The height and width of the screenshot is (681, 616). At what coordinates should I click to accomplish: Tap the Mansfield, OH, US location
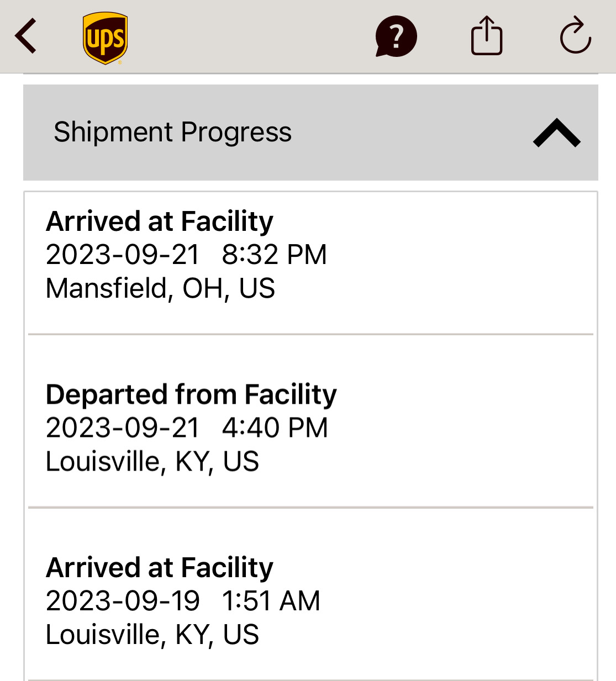(160, 288)
